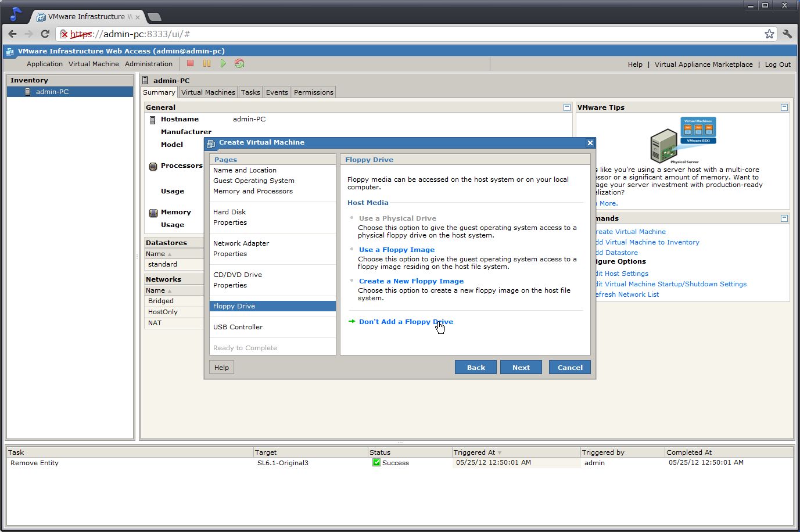Switch to the Permissions tab

pos(314,92)
